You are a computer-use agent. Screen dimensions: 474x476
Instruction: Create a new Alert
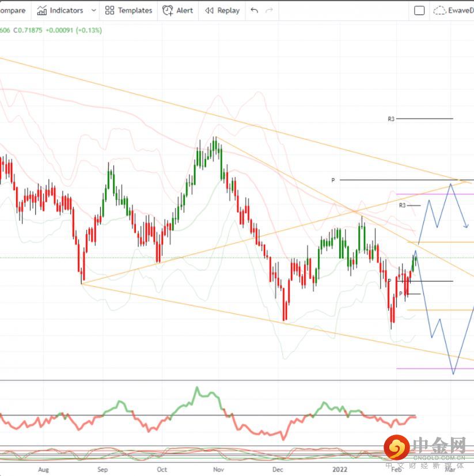pos(178,10)
